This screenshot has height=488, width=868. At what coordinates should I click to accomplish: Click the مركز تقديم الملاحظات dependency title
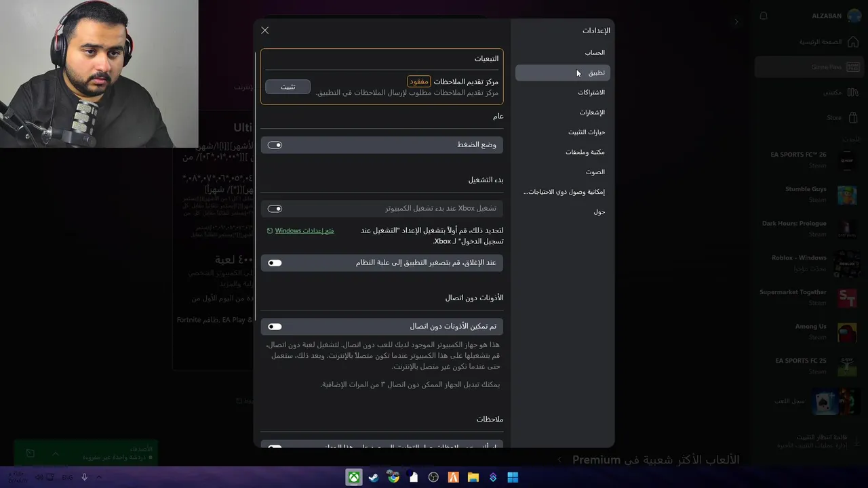coord(466,81)
